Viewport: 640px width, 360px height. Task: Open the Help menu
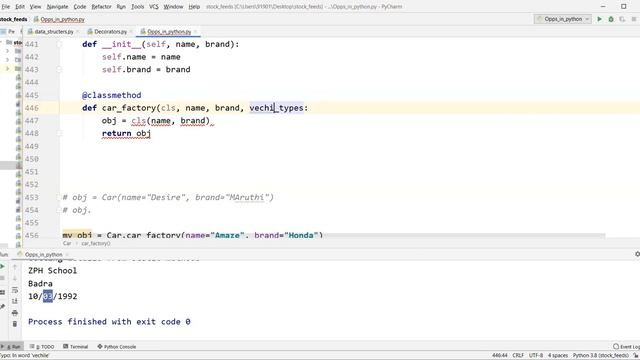[194, 7]
